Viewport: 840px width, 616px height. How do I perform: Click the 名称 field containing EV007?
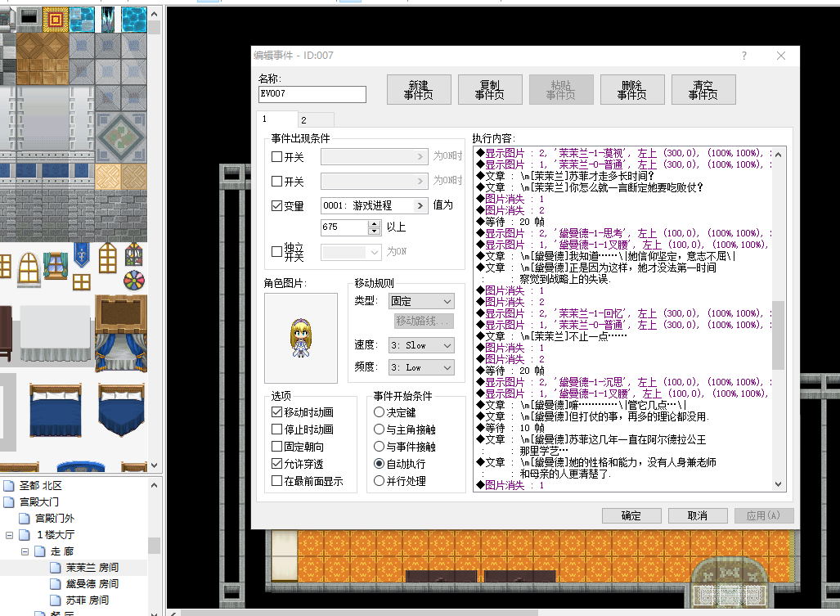tap(312, 94)
